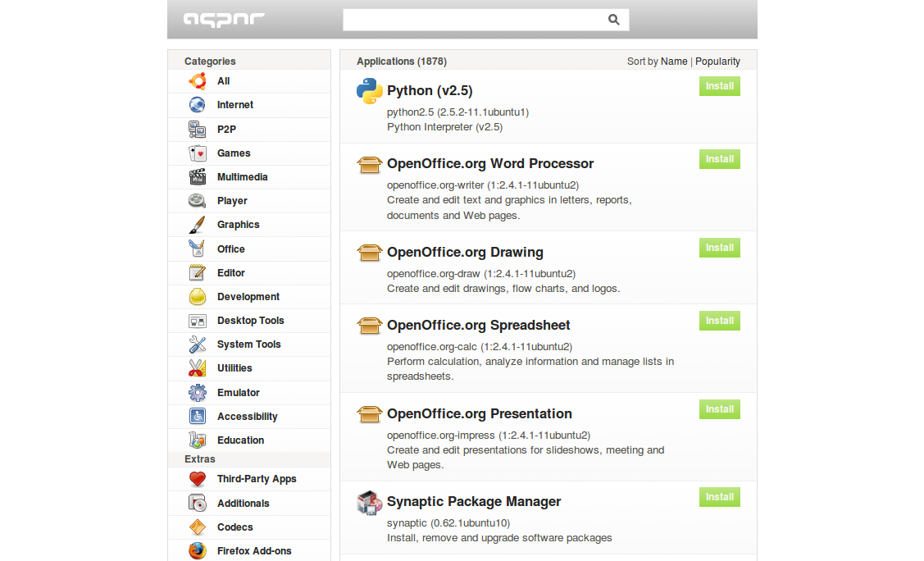
Task: Install OpenOffice.org Spreadsheet
Action: pos(720,321)
